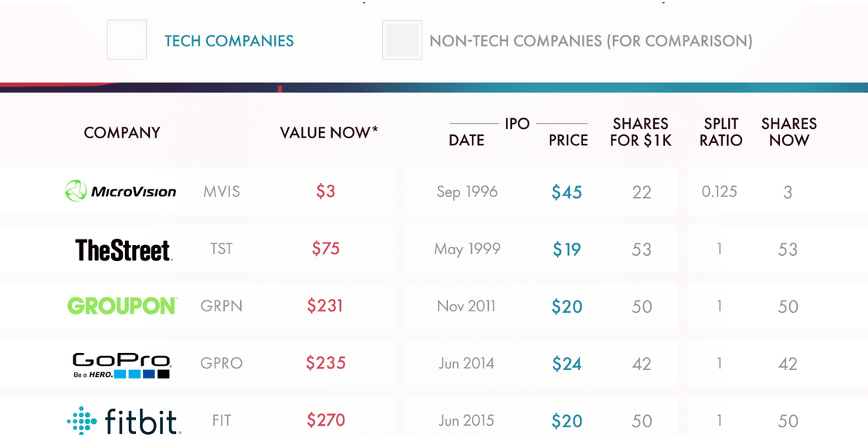Toggle the Non-Tech Companies legend box
Image resolution: width=868 pixels, height=435 pixels.
point(402,40)
